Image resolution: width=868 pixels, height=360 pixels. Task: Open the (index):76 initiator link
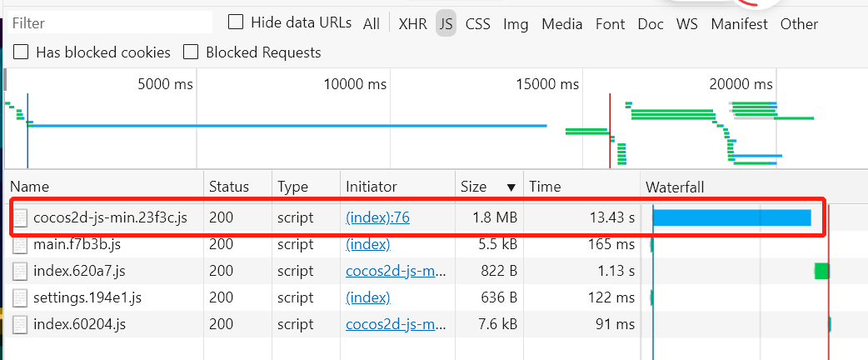click(377, 218)
